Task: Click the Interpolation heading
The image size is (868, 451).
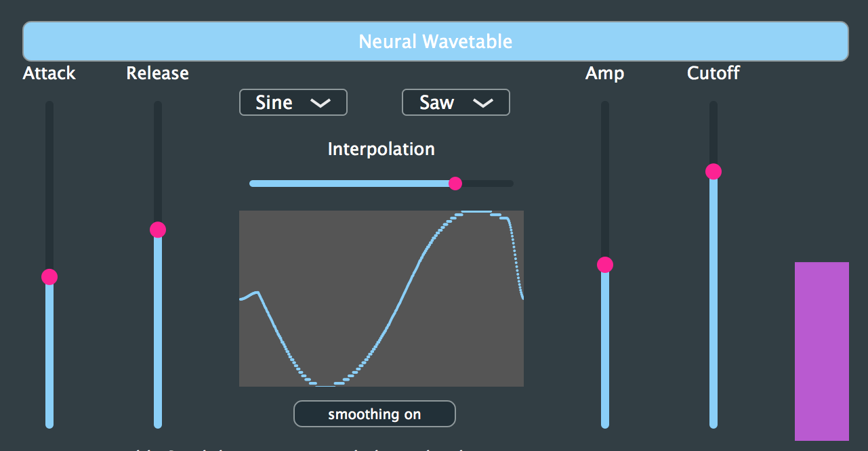Action: (381, 148)
